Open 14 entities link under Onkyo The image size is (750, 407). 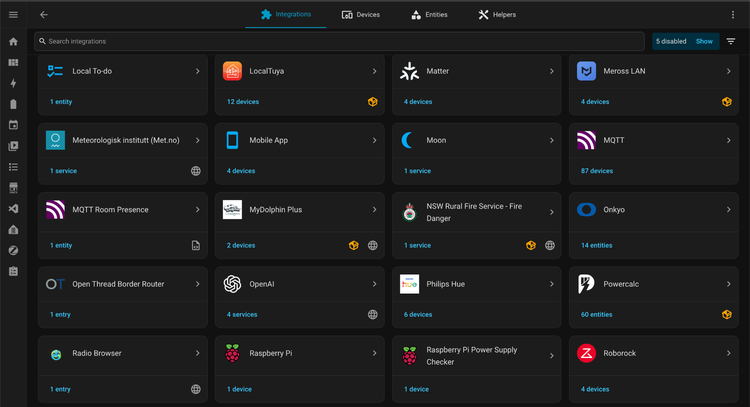[x=596, y=245]
